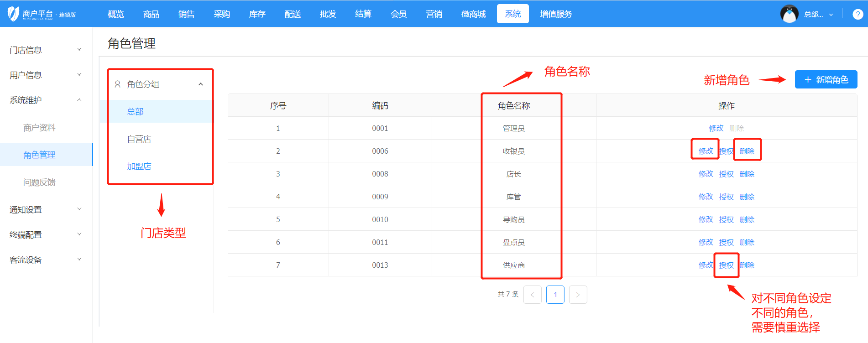Click the help question mark icon
This screenshot has width=868, height=343.
858,14
